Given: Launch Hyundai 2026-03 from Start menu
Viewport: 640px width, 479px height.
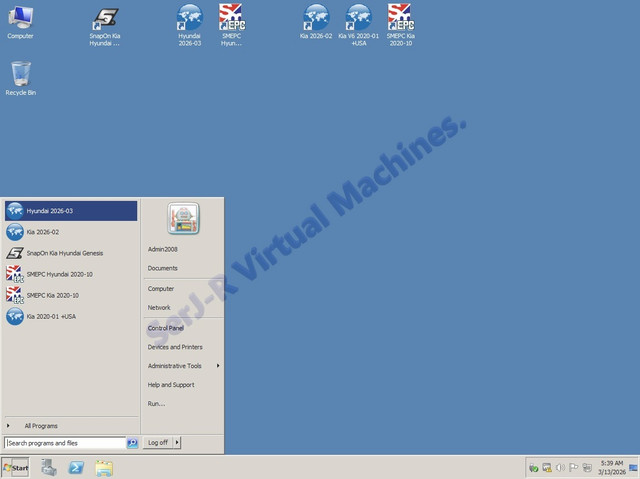Looking at the screenshot, I should coord(71,211).
